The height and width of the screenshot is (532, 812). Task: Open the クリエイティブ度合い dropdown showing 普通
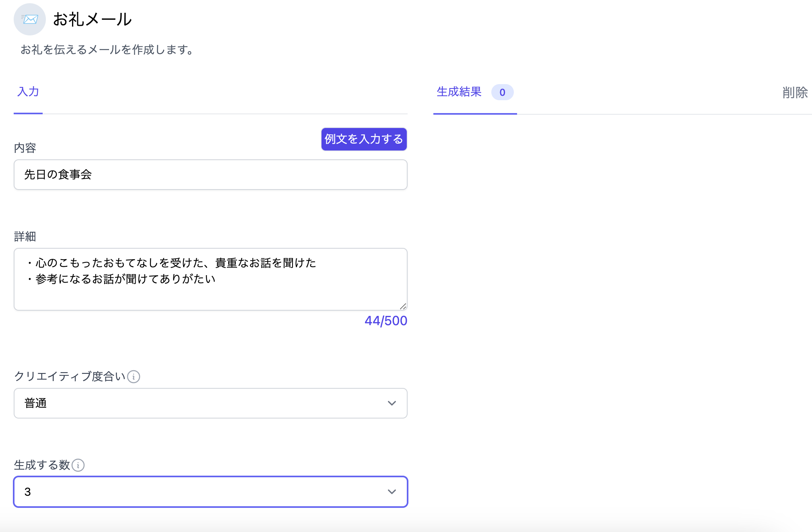[x=210, y=403]
